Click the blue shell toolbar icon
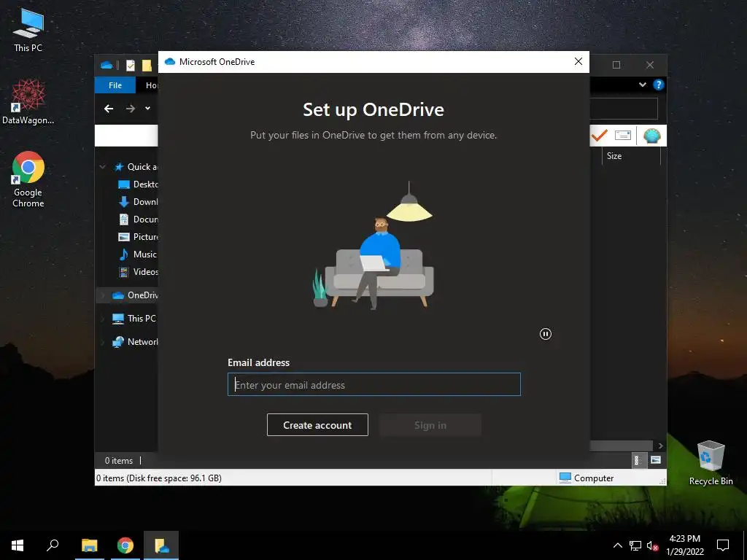The image size is (747, 560). click(x=651, y=136)
